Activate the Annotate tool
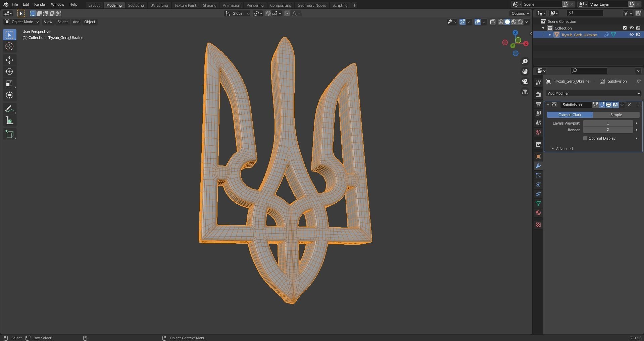Image resolution: width=644 pixels, height=341 pixels. (x=9, y=108)
